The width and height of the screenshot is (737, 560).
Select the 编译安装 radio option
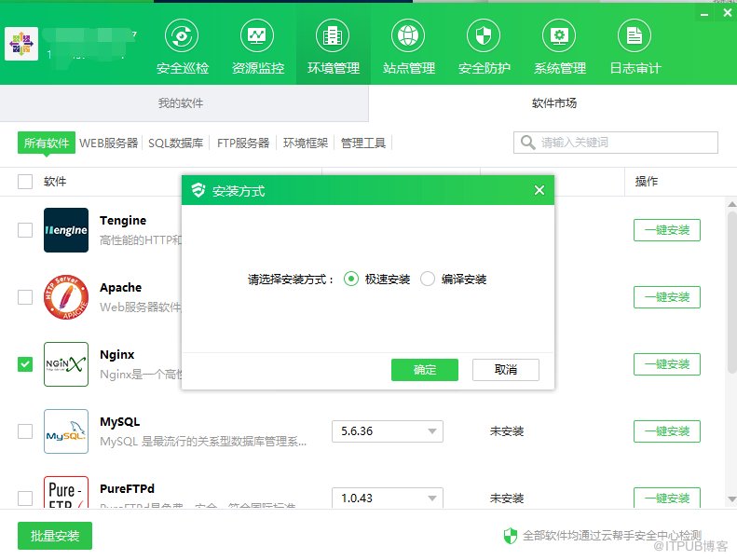point(428,279)
